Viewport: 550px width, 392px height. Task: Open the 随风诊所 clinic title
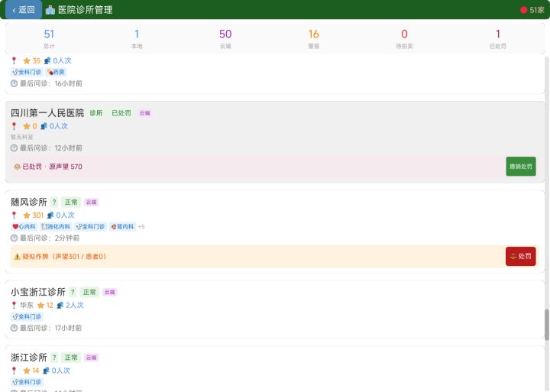click(29, 202)
